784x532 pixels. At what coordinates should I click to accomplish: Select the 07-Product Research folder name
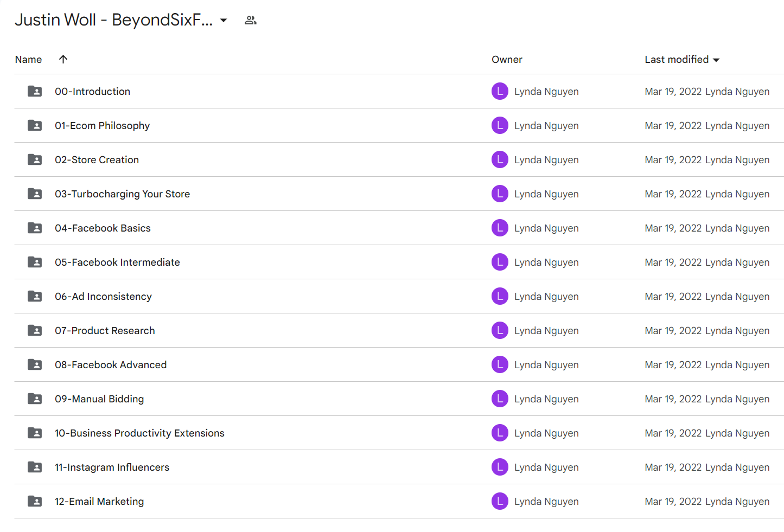105,331
